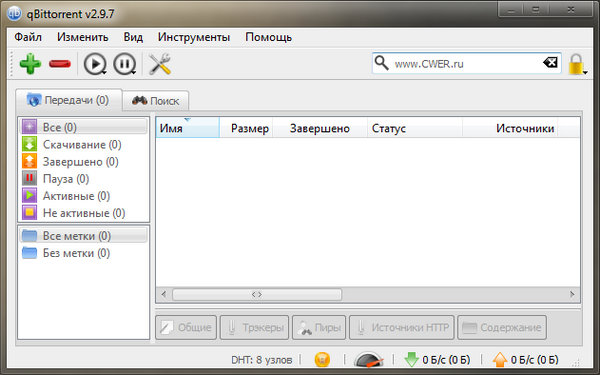Resume torrents with the play icon
Image resolution: width=600 pixels, height=375 pixels.
pos(94,64)
